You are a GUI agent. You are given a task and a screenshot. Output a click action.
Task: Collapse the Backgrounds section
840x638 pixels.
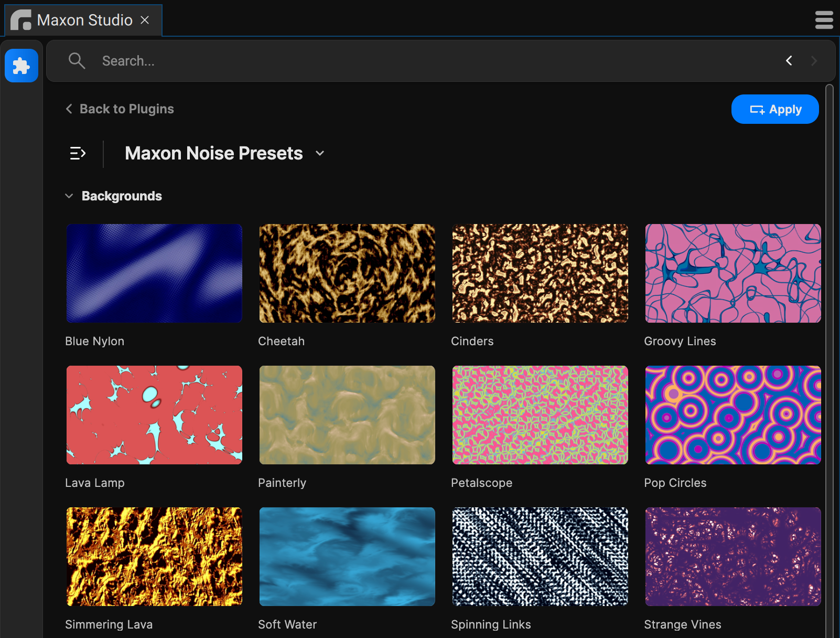coord(69,196)
